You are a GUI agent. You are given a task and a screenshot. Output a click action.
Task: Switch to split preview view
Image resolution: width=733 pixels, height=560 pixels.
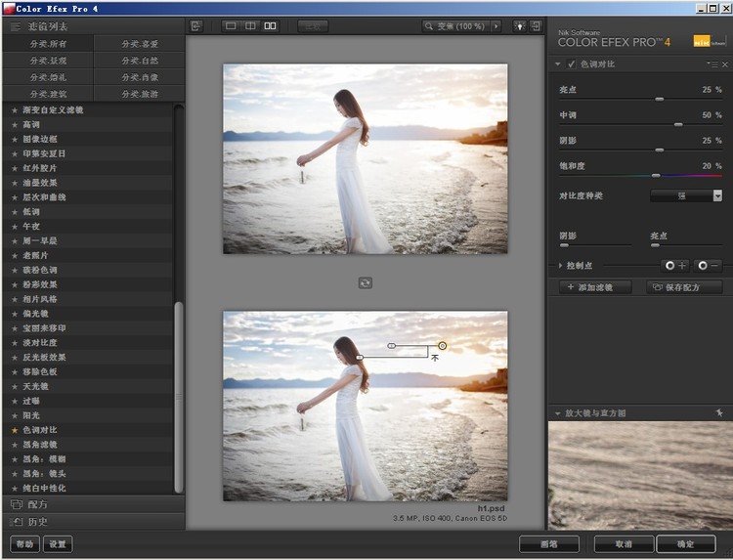point(250,26)
